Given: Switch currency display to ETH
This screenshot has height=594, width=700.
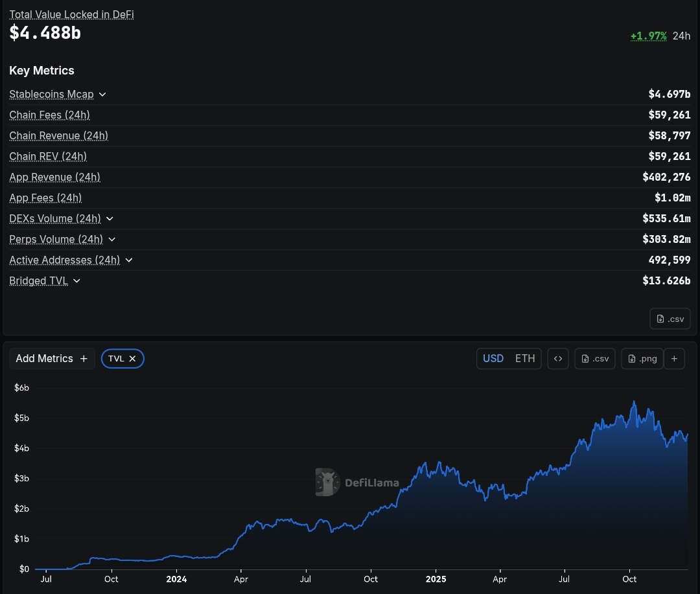Looking at the screenshot, I should 525,358.
